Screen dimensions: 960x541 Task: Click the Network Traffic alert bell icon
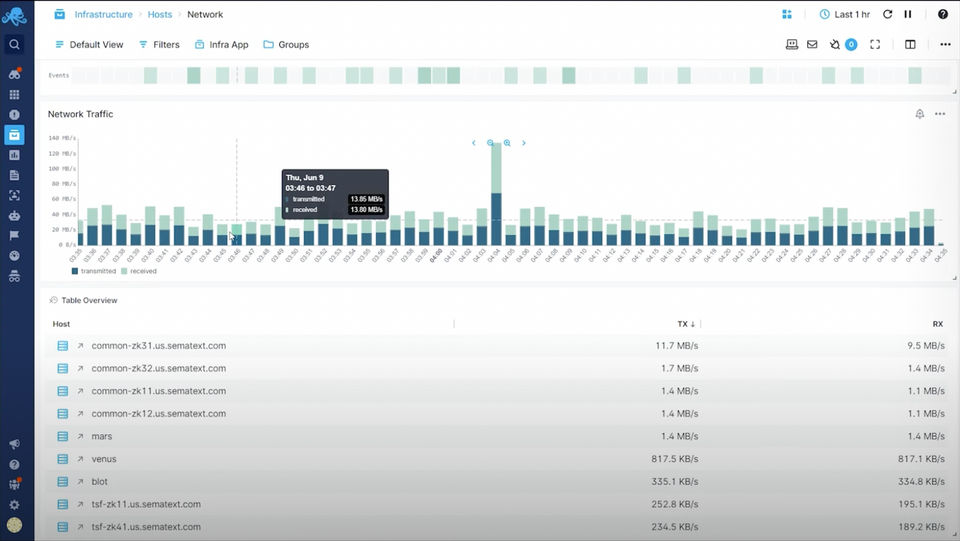pos(919,114)
